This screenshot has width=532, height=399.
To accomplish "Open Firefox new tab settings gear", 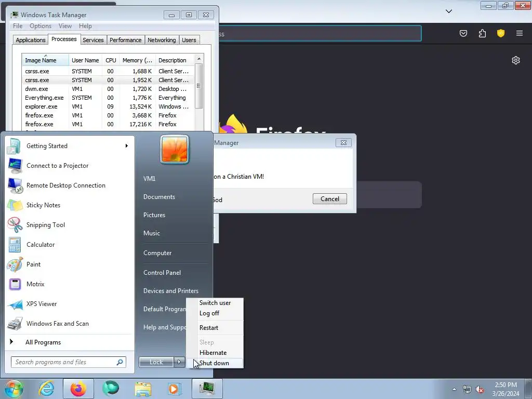I will (516, 60).
